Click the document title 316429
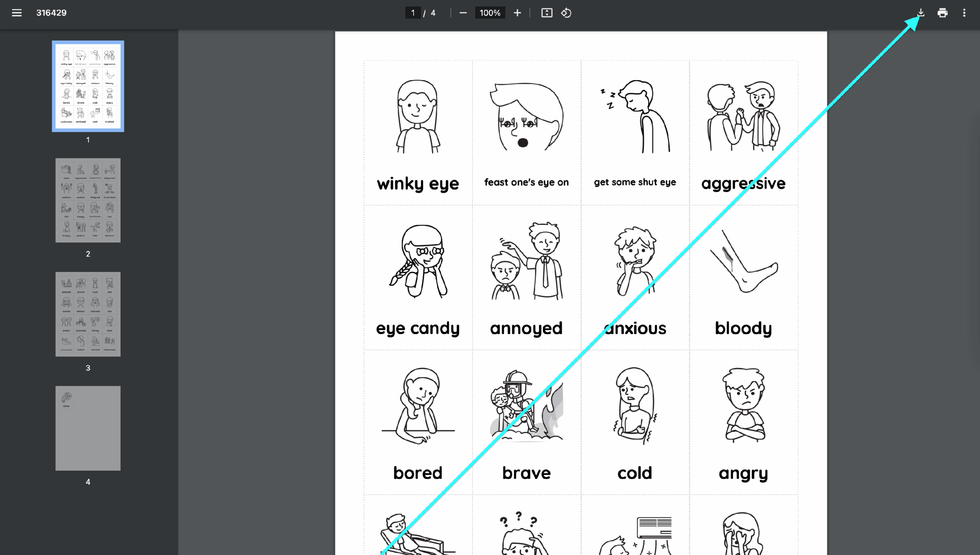The image size is (980, 555). [x=51, y=13]
